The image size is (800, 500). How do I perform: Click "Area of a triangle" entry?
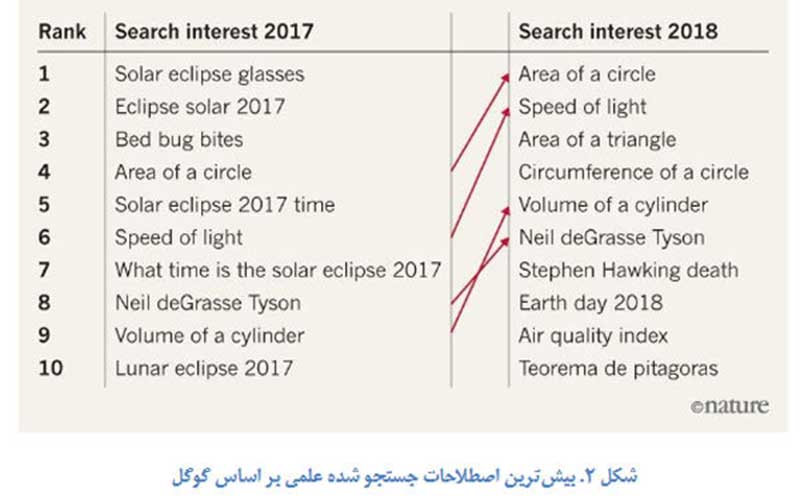(x=597, y=139)
